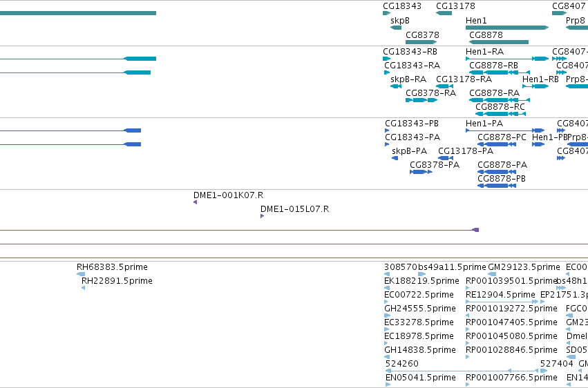
Task: Click EST GH24555.5prime label
Action: click(x=420, y=309)
